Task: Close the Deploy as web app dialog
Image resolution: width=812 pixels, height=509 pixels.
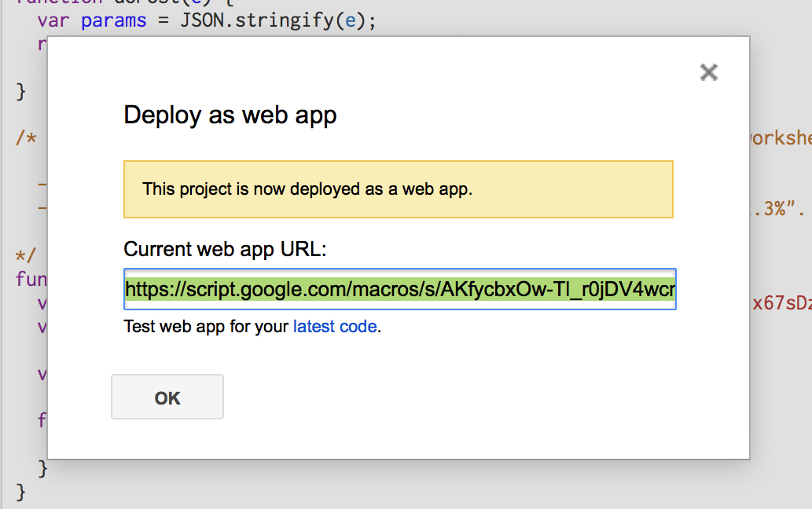Action: click(x=708, y=72)
